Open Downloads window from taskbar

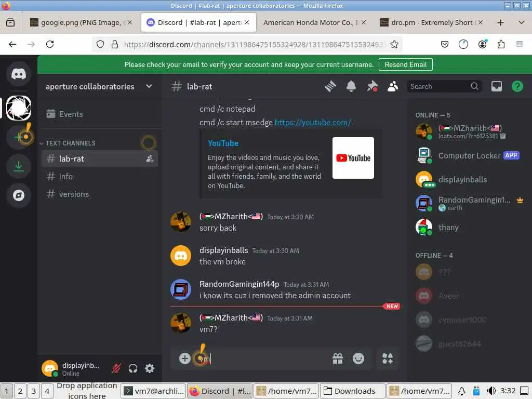point(353,391)
